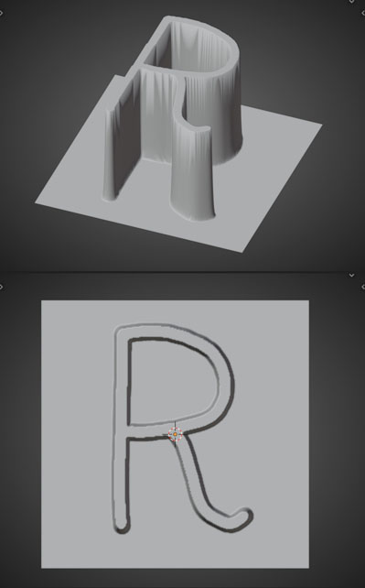Open the lower viewport's sidebar via right-edge arrow
The image size is (365, 588).
pyautogui.click(x=363, y=288)
